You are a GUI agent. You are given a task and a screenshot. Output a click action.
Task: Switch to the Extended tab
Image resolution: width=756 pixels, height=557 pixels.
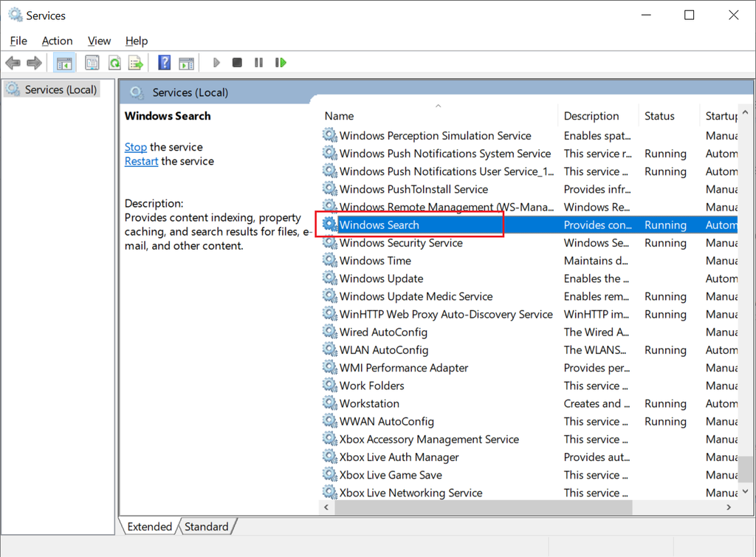pos(149,527)
